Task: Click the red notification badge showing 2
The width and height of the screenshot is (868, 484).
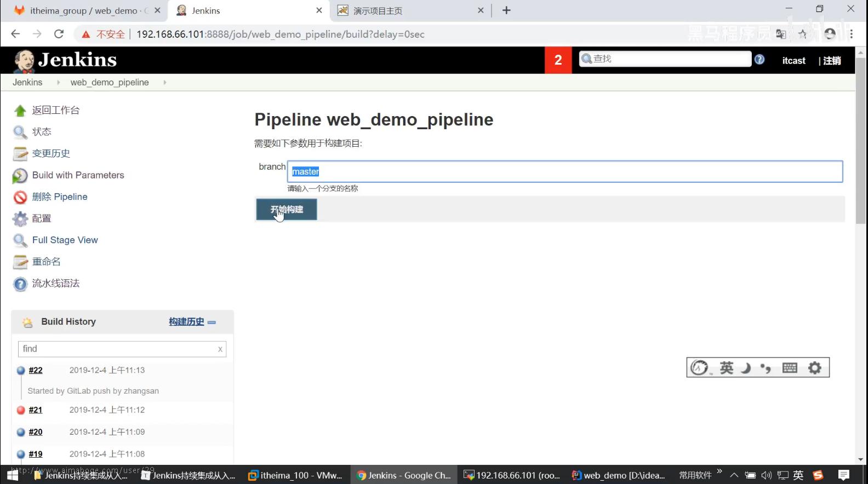Action: click(x=558, y=60)
